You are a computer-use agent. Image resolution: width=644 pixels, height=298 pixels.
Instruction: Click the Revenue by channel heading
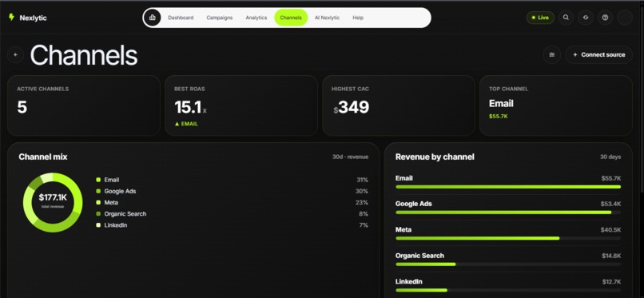pos(435,157)
